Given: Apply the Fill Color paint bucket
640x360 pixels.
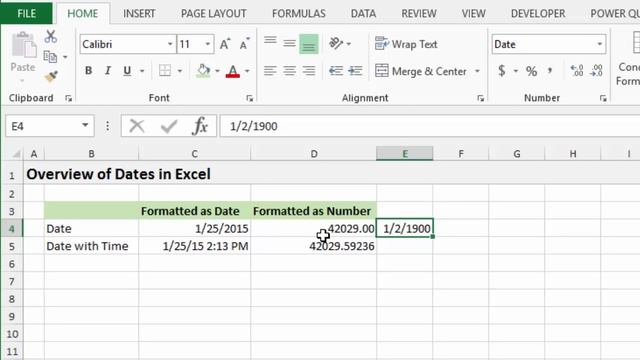Looking at the screenshot, I should pyautogui.click(x=203, y=71).
